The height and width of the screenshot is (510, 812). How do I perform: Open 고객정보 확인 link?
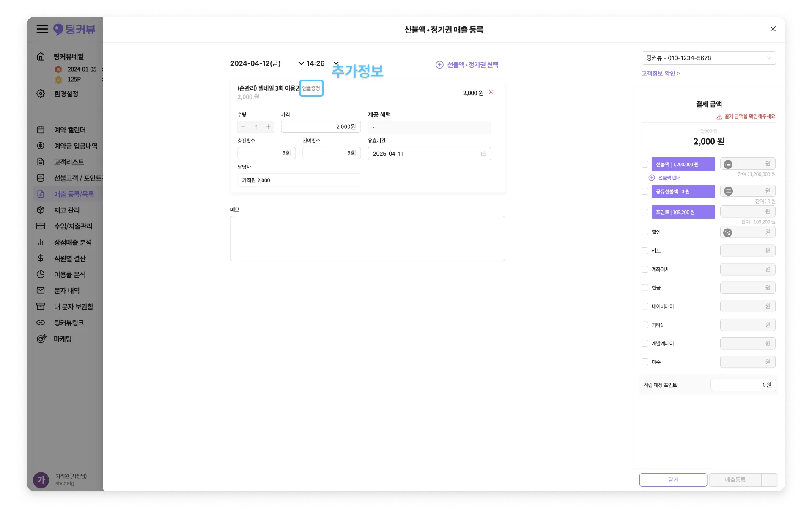click(661, 73)
